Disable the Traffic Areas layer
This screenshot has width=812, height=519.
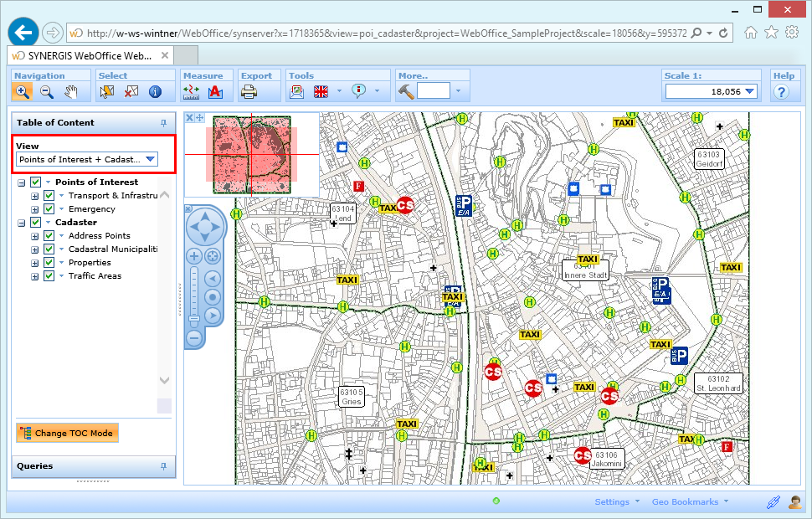point(48,275)
